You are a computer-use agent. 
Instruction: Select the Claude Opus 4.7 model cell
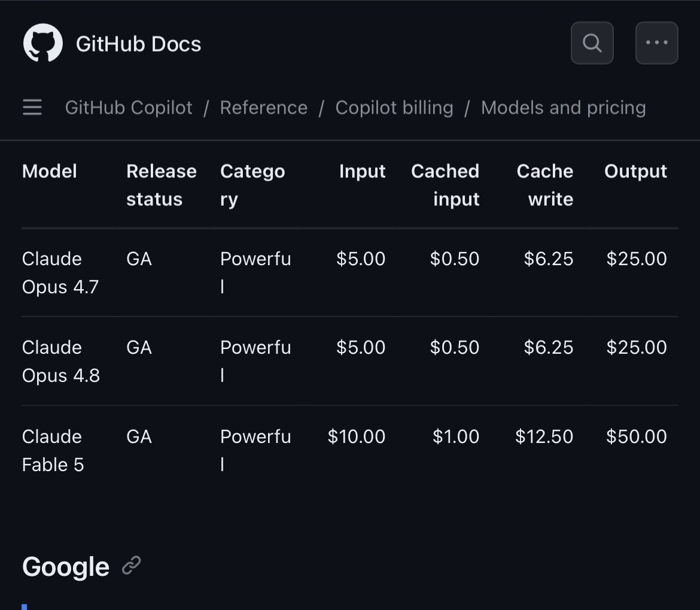pos(60,272)
